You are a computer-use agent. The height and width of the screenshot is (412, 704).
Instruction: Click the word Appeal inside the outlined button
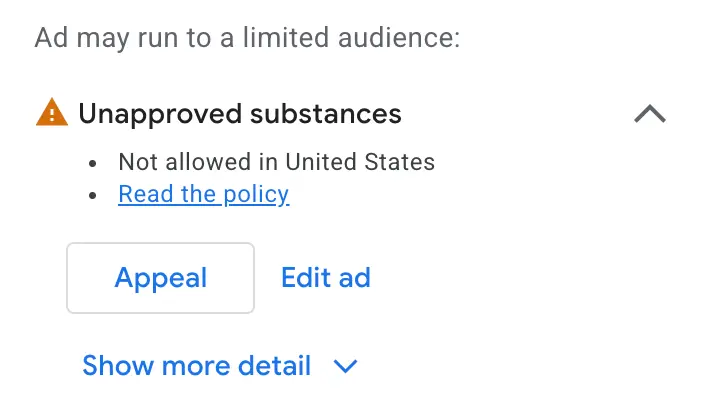[161, 278]
